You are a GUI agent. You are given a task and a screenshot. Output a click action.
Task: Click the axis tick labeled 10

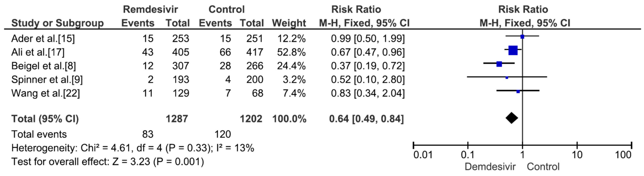pos(577,155)
